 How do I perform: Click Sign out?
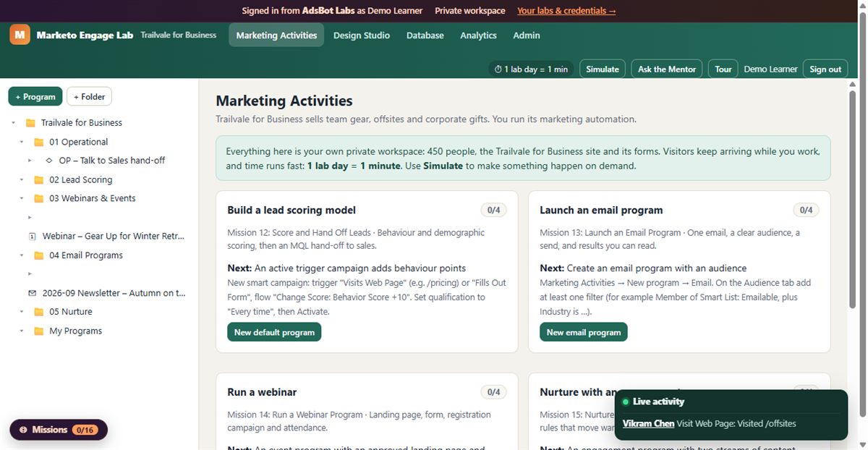point(825,69)
